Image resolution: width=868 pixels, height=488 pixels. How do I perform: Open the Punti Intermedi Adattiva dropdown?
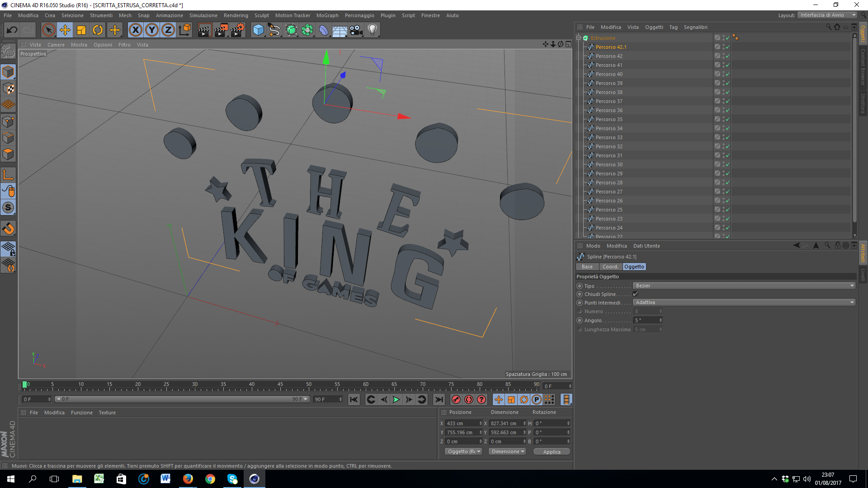click(744, 303)
